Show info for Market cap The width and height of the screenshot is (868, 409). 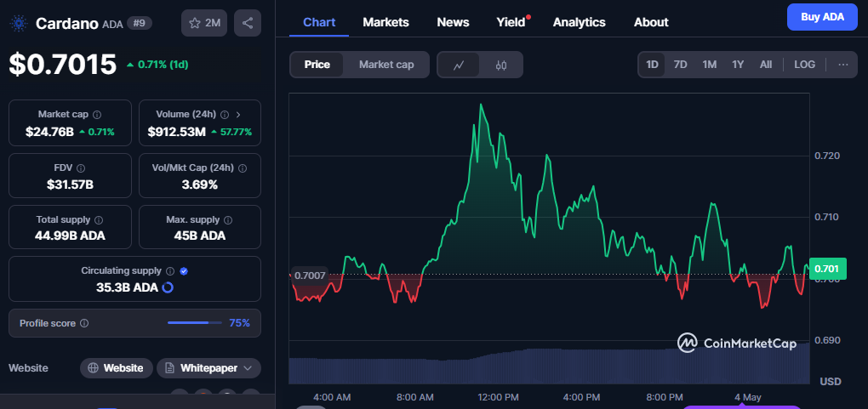97,115
